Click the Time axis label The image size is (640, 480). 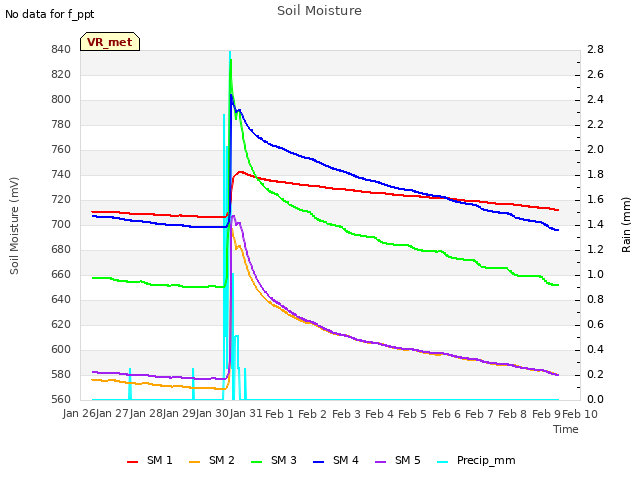tap(566, 429)
